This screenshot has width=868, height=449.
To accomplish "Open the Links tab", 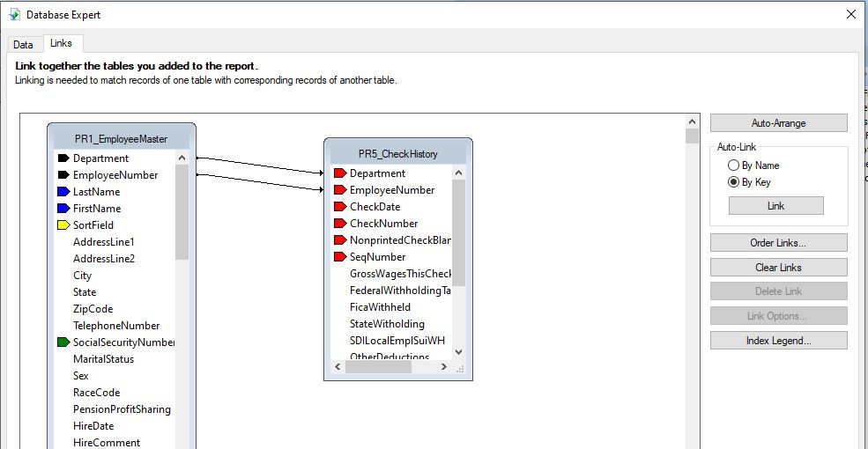I will click(x=61, y=43).
